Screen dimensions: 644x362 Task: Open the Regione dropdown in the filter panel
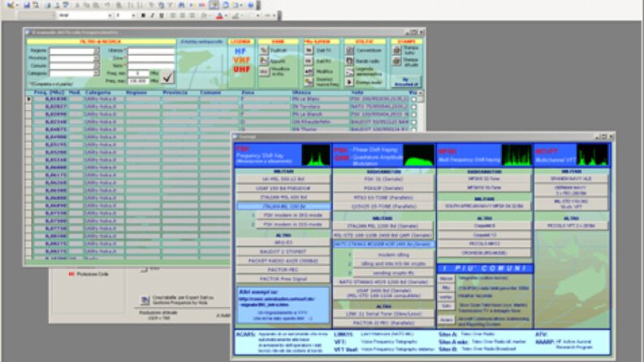point(96,51)
